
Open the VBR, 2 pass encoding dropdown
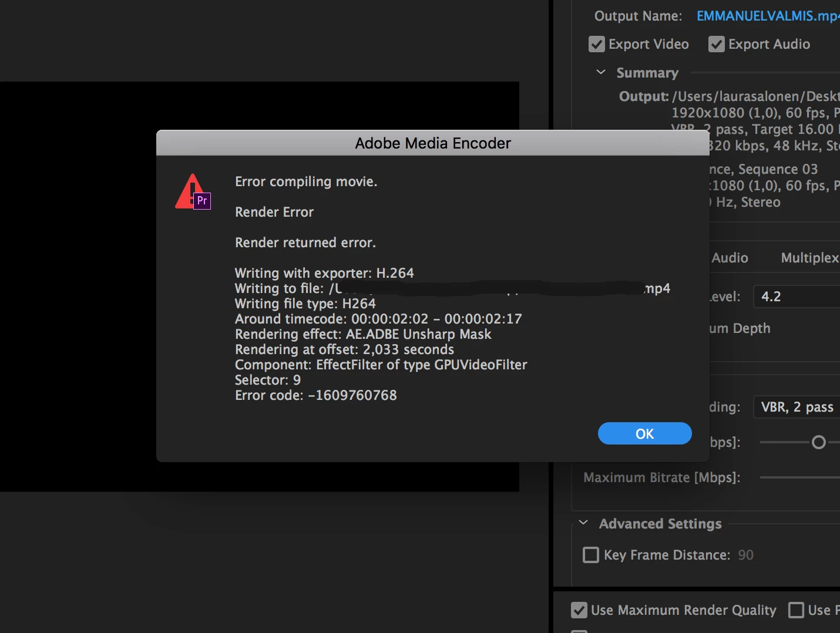point(797,407)
